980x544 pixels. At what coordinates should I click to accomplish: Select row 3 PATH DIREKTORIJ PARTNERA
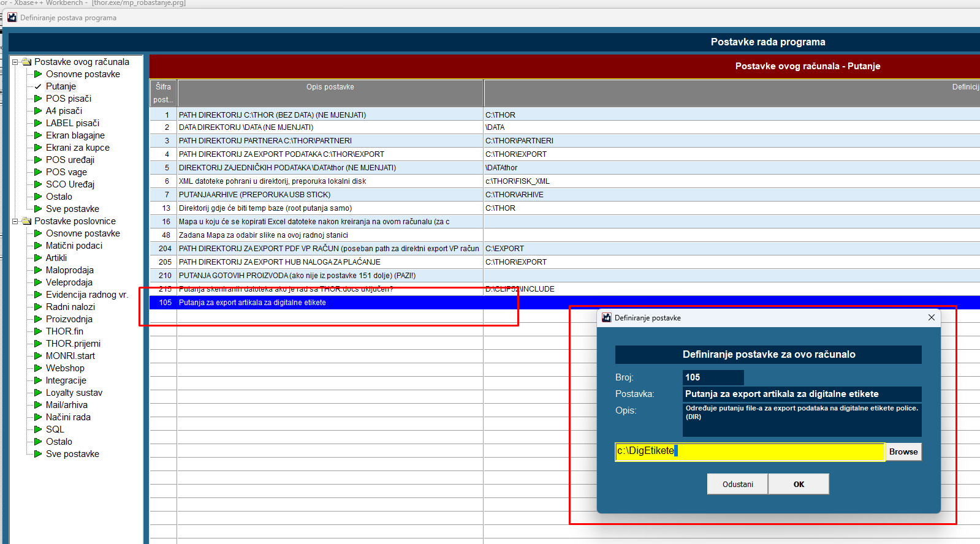pos(564,141)
